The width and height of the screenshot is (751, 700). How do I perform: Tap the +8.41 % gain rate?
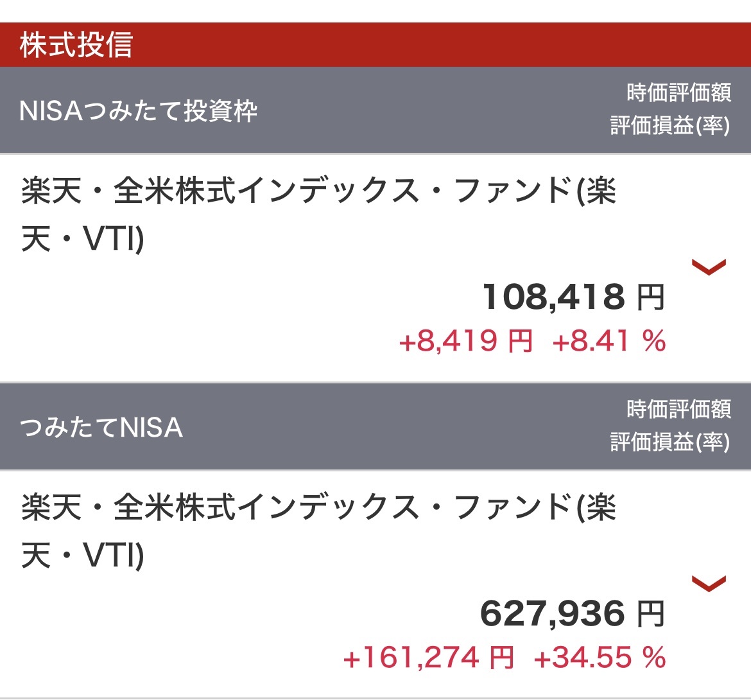[x=609, y=340]
